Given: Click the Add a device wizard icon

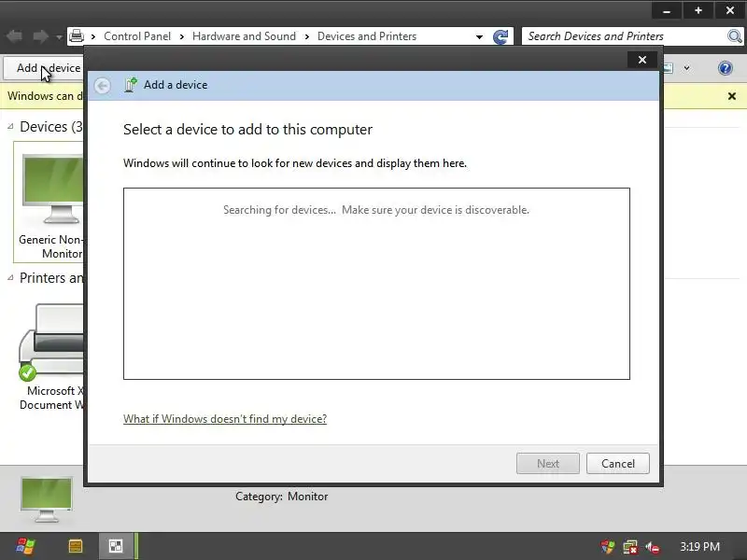Looking at the screenshot, I should coord(131,85).
